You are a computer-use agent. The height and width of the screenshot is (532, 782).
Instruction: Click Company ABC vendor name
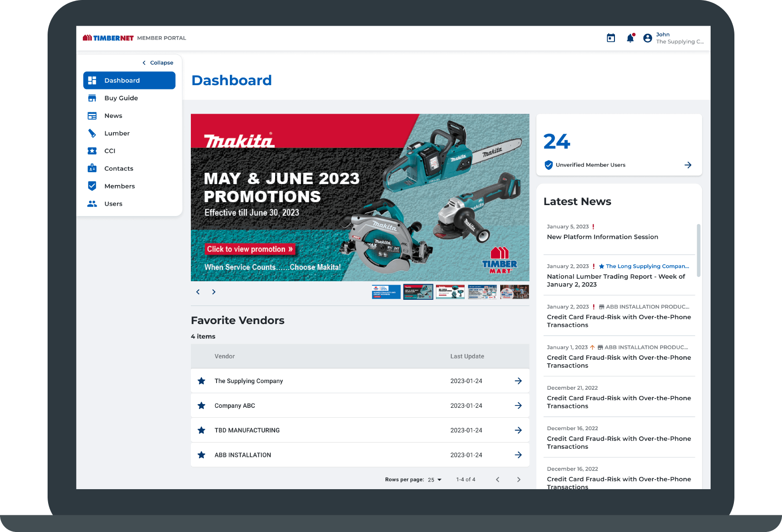click(x=235, y=406)
